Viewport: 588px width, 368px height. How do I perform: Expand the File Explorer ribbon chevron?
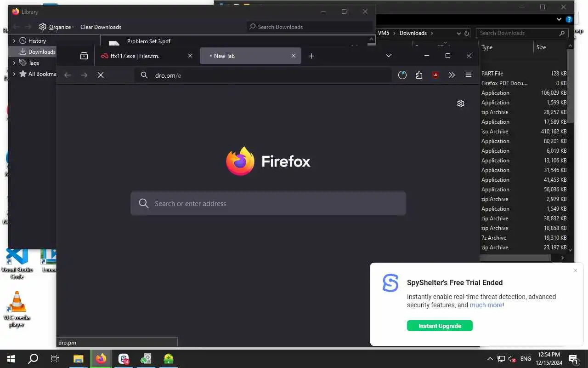(559, 19)
